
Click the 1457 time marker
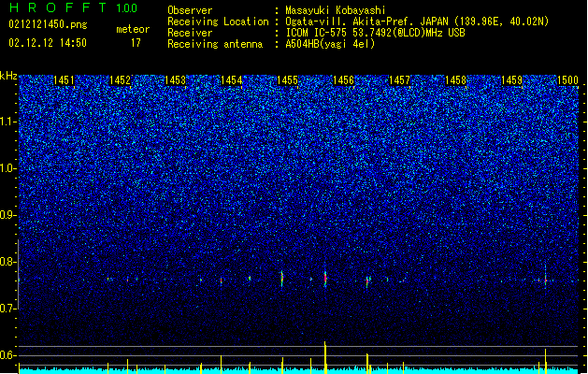pyautogui.click(x=399, y=80)
